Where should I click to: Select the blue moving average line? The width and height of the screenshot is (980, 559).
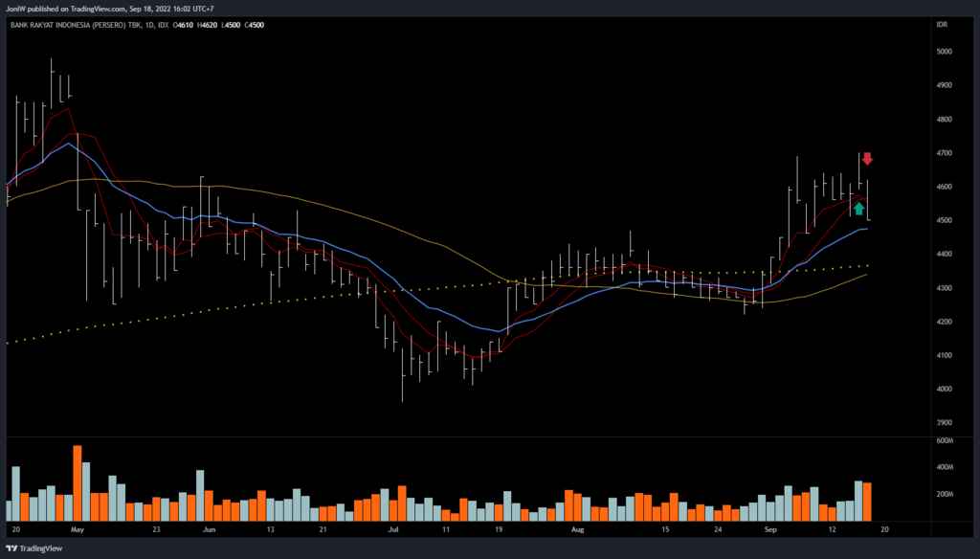(431, 312)
